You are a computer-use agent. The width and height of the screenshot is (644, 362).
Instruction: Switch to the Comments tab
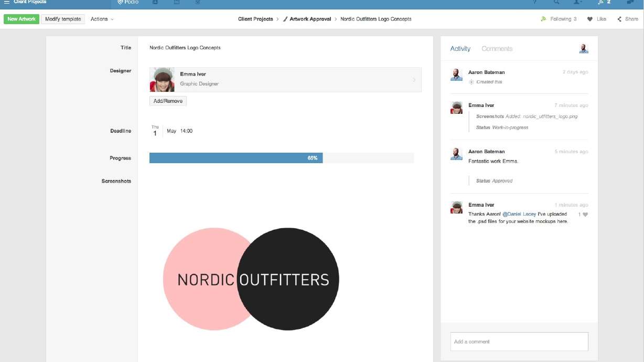click(497, 48)
